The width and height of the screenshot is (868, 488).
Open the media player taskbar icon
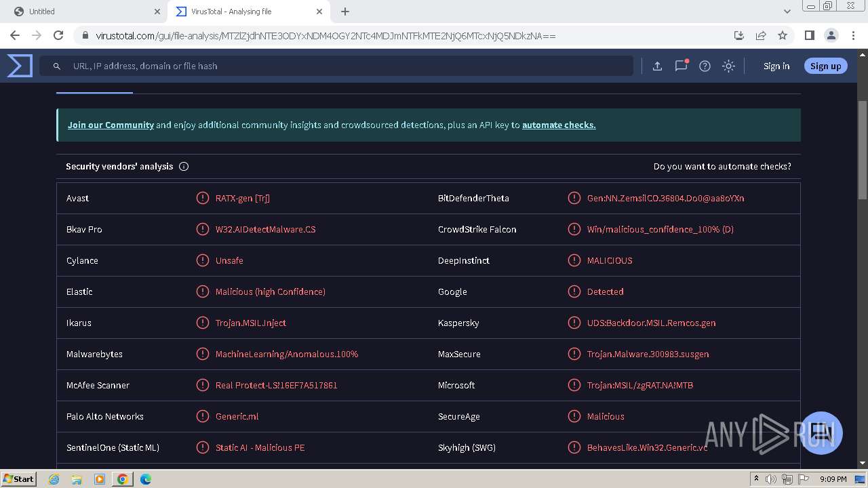pyautogui.click(x=100, y=479)
